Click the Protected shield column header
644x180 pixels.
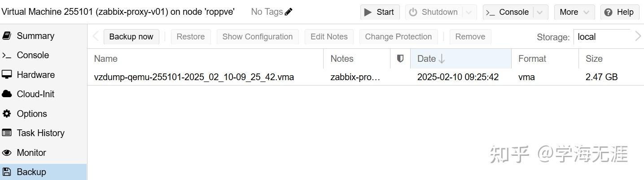pos(400,59)
